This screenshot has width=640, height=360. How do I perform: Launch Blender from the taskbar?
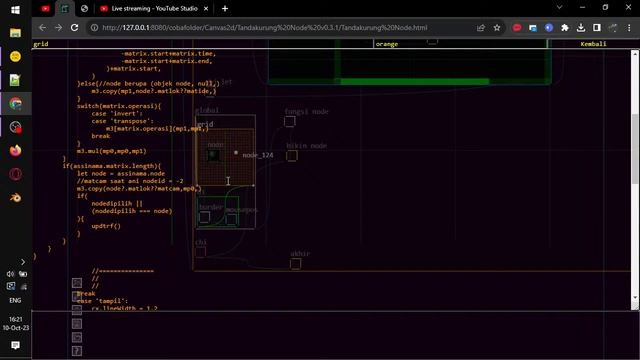tap(16, 198)
